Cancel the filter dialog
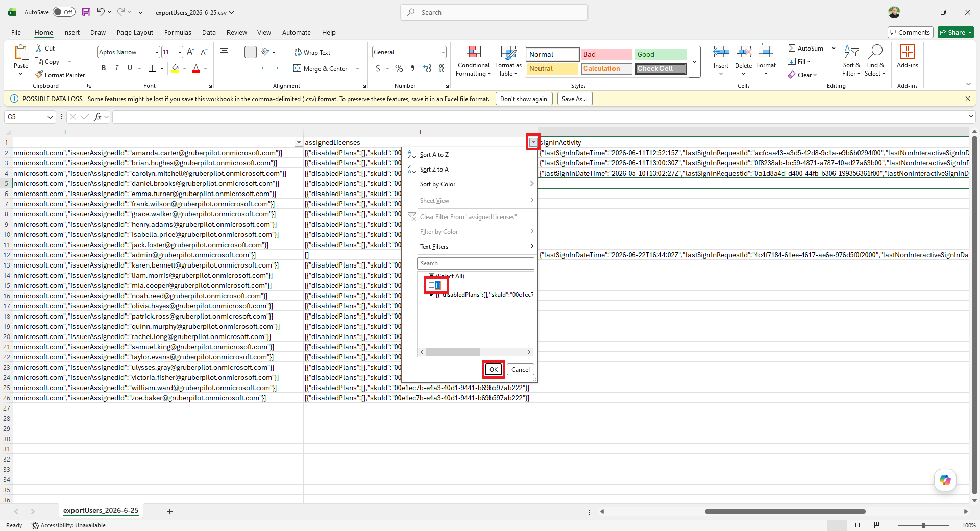The image size is (980, 531). click(520, 370)
